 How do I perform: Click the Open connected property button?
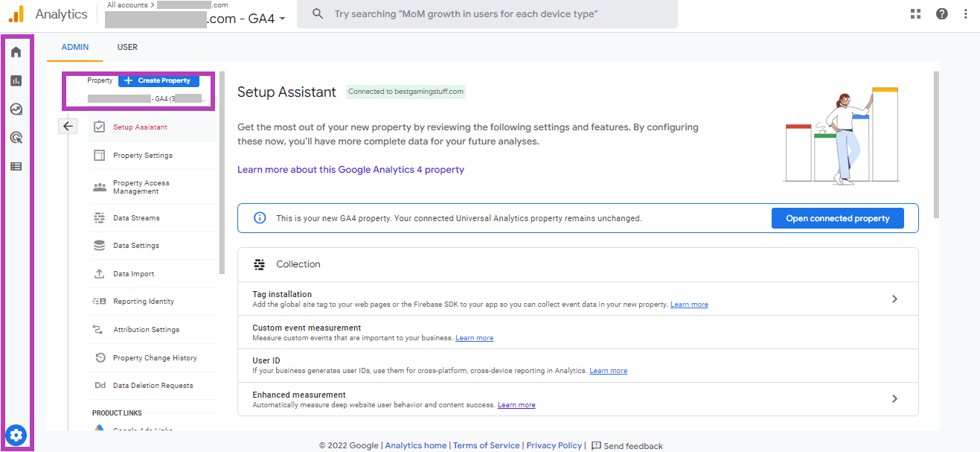(838, 218)
